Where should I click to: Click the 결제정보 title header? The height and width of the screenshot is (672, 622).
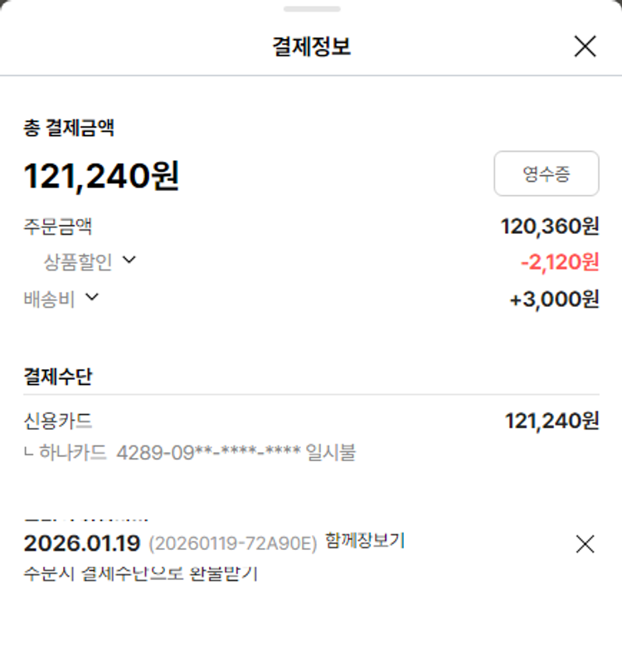[x=311, y=46]
